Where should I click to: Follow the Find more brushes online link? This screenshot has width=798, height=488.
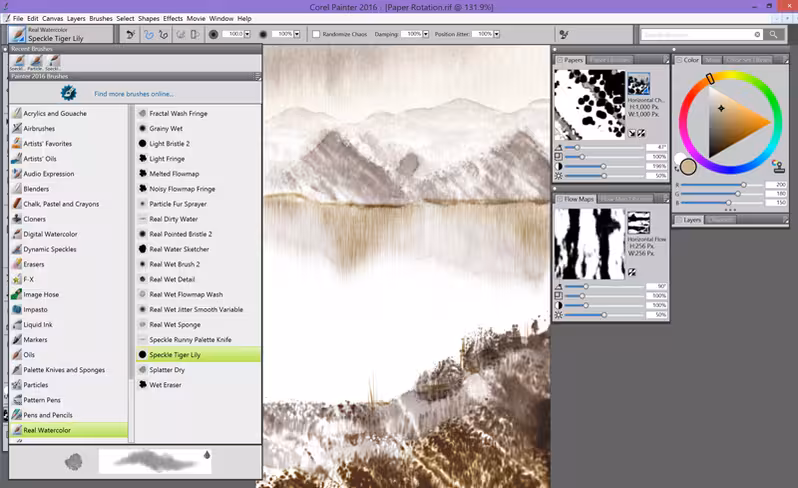pyautogui.click(x=134, y=94)
